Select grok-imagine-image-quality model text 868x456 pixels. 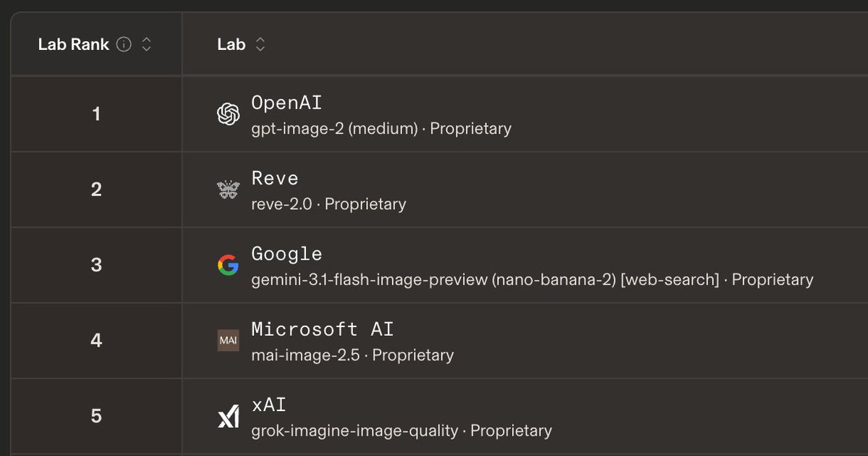tap(354, 431)
